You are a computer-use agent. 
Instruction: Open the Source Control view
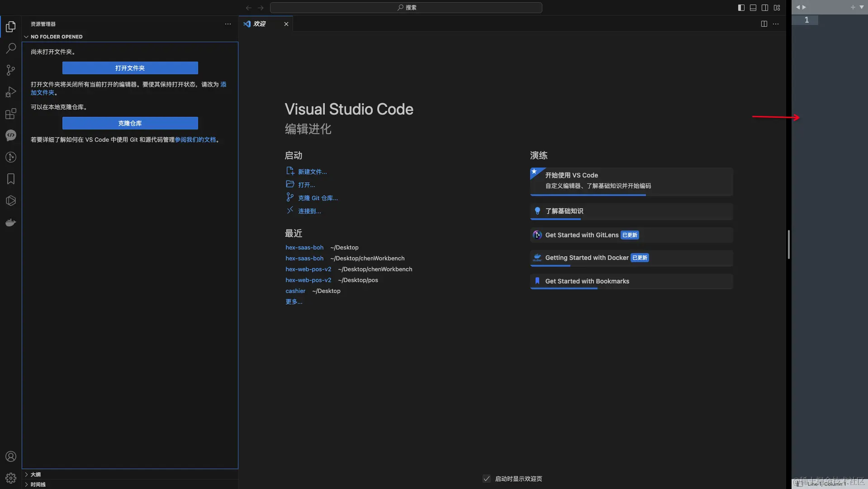[11, 70]
